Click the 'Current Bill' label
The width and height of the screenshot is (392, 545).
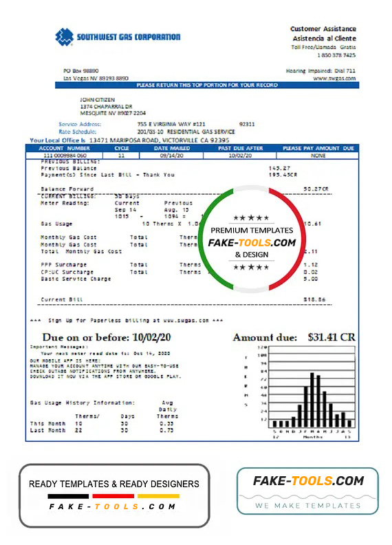(x=62, y=299)
